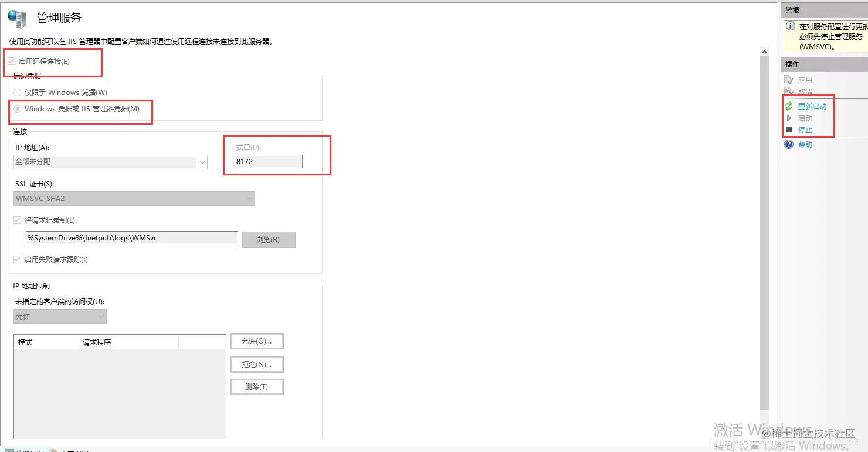The height and width of the screenshot is (452, 868).
Task: Click the 拒绝(N)... button
Action: (257, 364)
